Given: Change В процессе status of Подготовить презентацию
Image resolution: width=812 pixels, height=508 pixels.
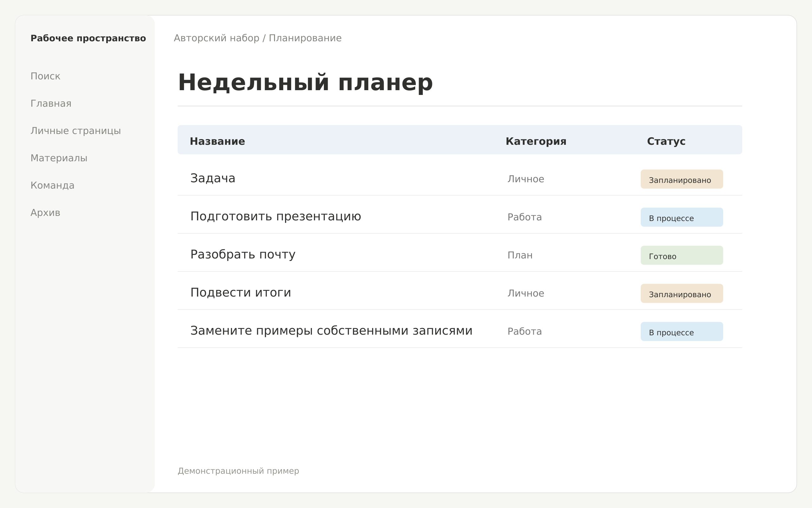Looking at the screenshot, I should pyautogui.click(x=682, y=217).
